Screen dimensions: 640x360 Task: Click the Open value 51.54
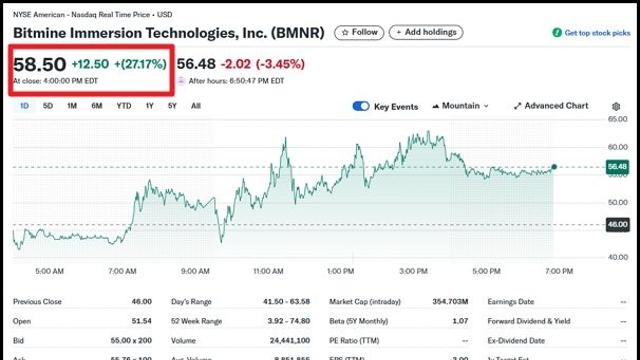point(142,321)
